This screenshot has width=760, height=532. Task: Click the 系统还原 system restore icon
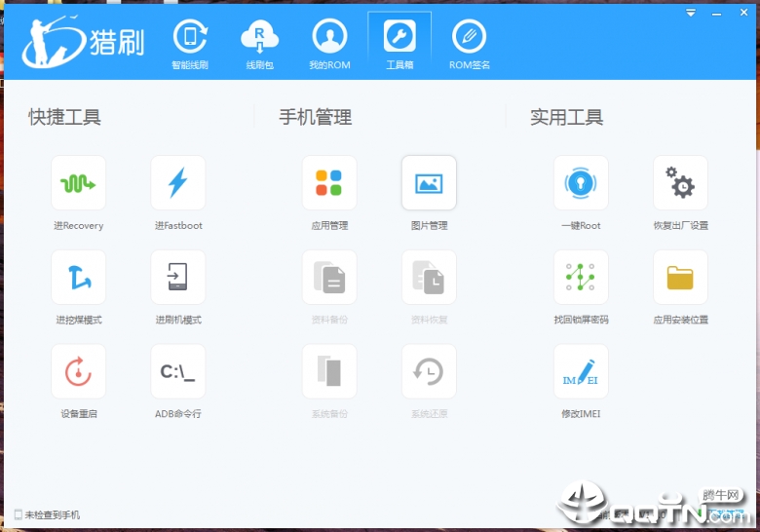click(429, 371)
